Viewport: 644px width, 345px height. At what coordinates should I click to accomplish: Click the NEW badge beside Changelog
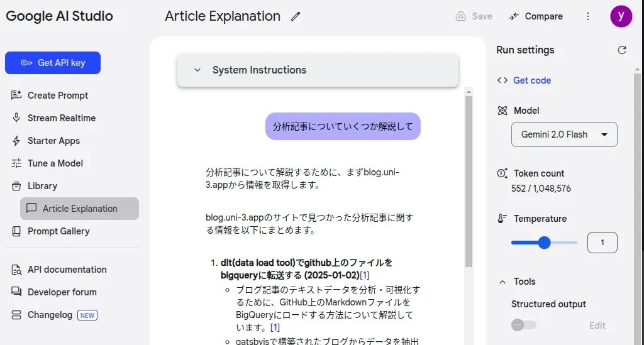point(87,315)
